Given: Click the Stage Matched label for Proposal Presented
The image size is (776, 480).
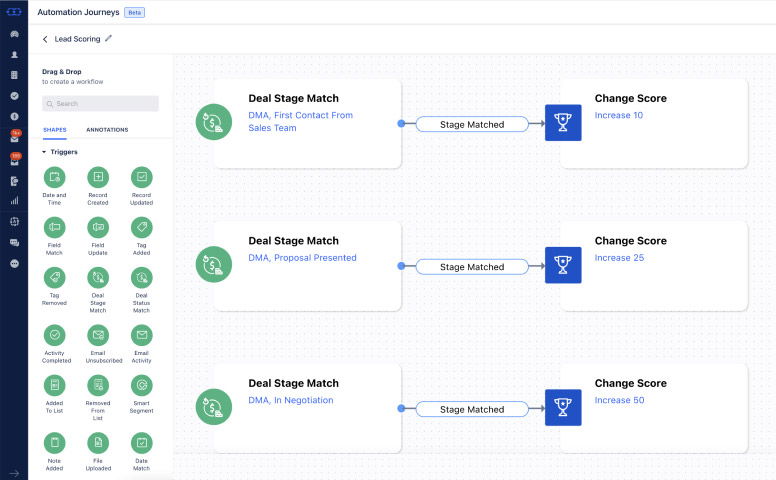Looking at the screenshot, I should (472, 267).
